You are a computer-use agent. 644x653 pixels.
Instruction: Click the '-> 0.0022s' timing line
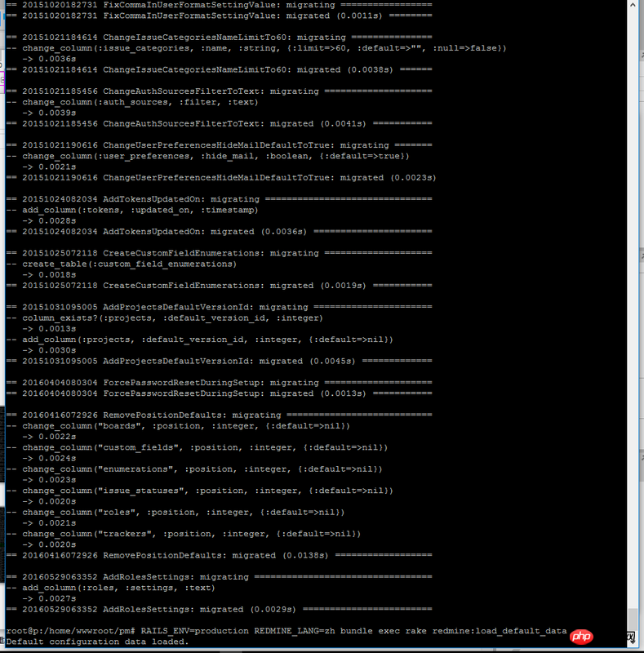coord(49,437)
